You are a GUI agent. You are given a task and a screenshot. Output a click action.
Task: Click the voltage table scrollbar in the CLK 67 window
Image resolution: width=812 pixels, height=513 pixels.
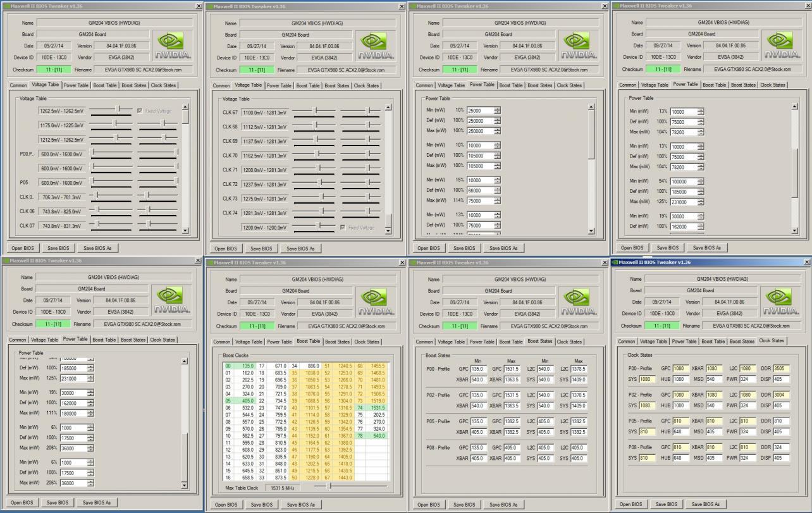[x=388, y=170]
